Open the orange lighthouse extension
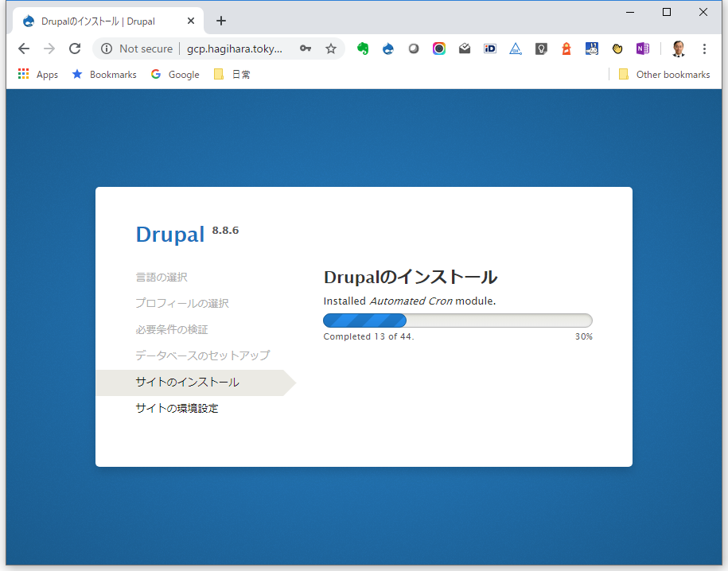Image resolution: width=728 pixels, height=571 pixels. (566, 49)
